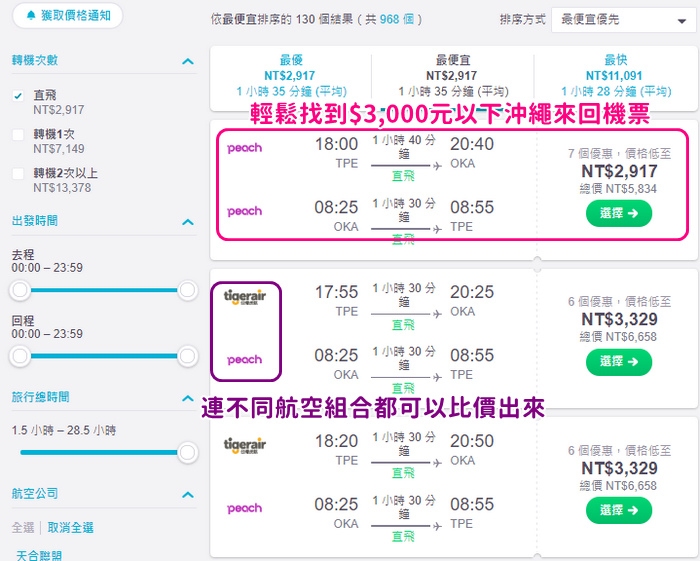
Task: Check the 轉機1次 one-stop checkbox
Action: pos(18,134)
